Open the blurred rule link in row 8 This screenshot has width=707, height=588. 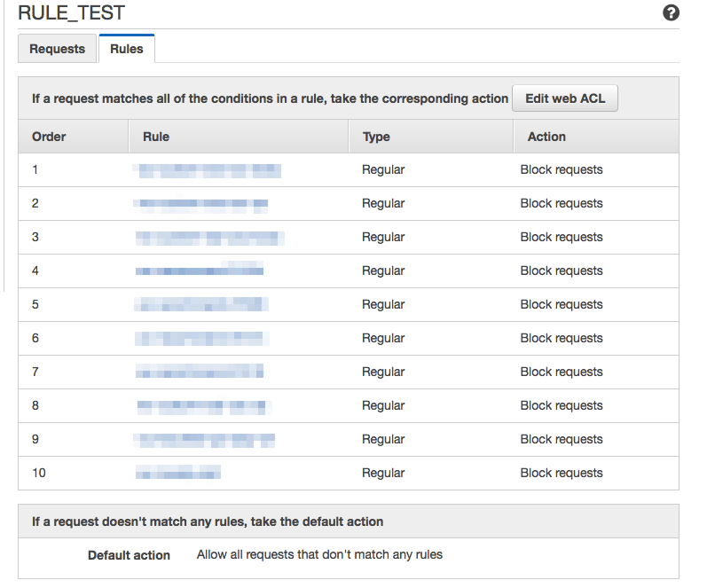click(201, 406)
